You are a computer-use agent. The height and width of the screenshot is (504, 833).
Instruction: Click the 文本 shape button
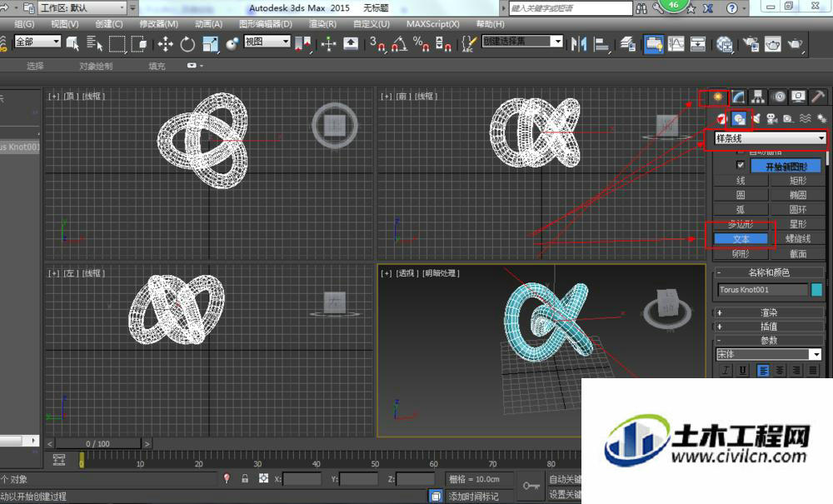tap(741, 239)
